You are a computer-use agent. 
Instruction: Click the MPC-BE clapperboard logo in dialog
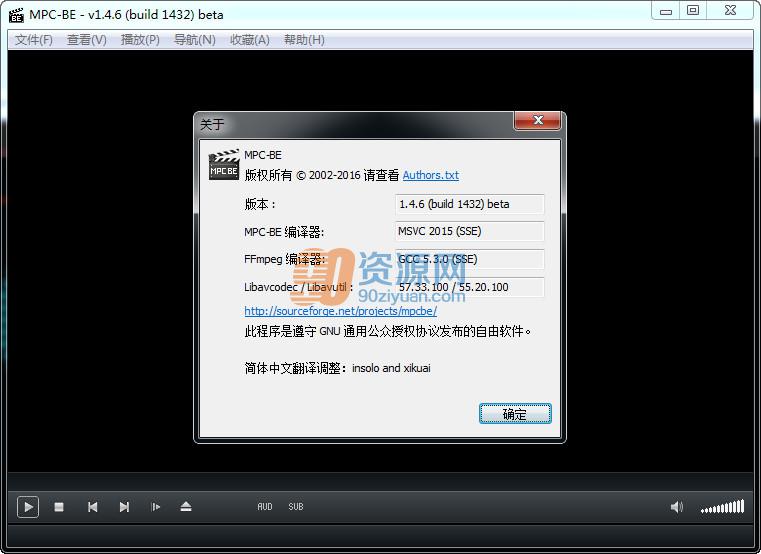click(x=224, y=165)
